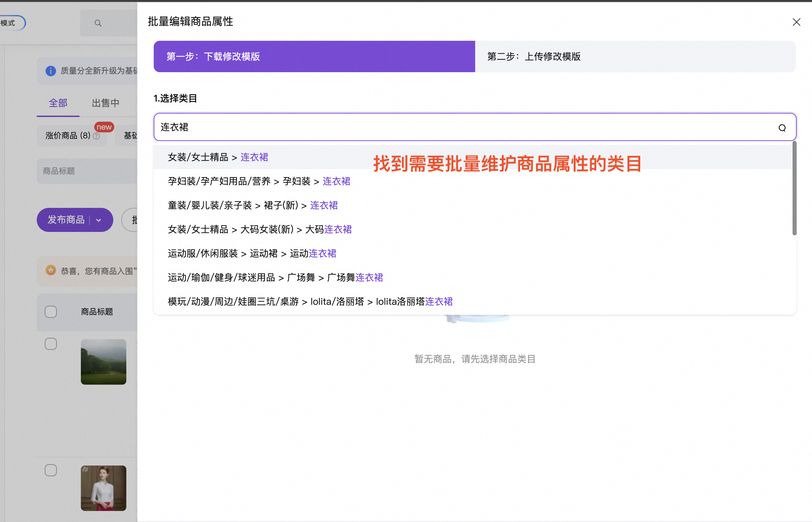Click the top search bar magnifier icon
Image resolution: width=812 pixels, height=522 pixels.
(x=98, y=23)
